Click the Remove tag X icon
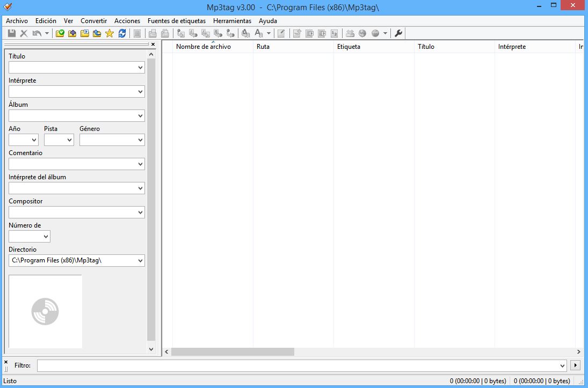Screen dimensions: 588x388 click(x=24, y=33)
